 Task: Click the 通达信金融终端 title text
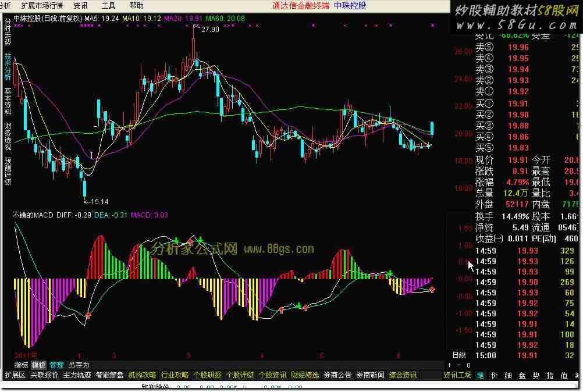[x=300, y=6]
